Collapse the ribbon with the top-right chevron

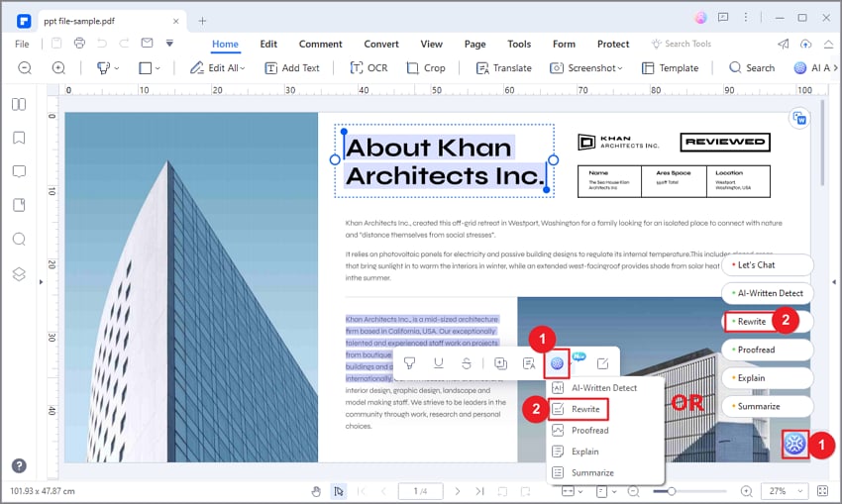coord(828,44)
